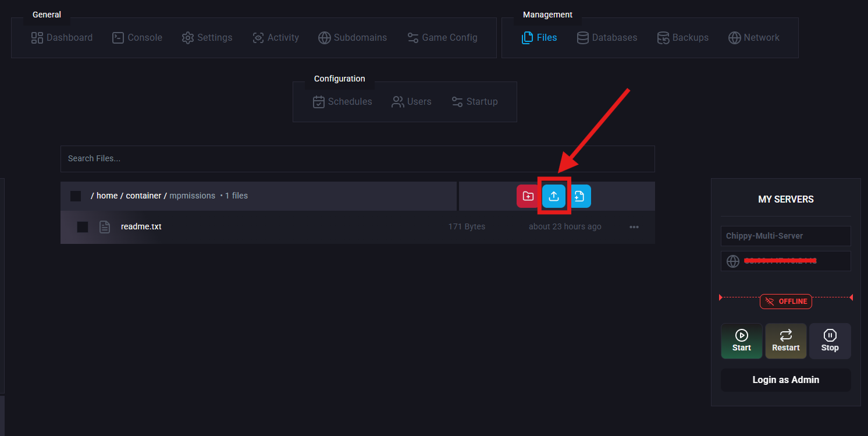Click the 1 files count label
The width and height of the screenshot is (868, 436).
point(236,196)
